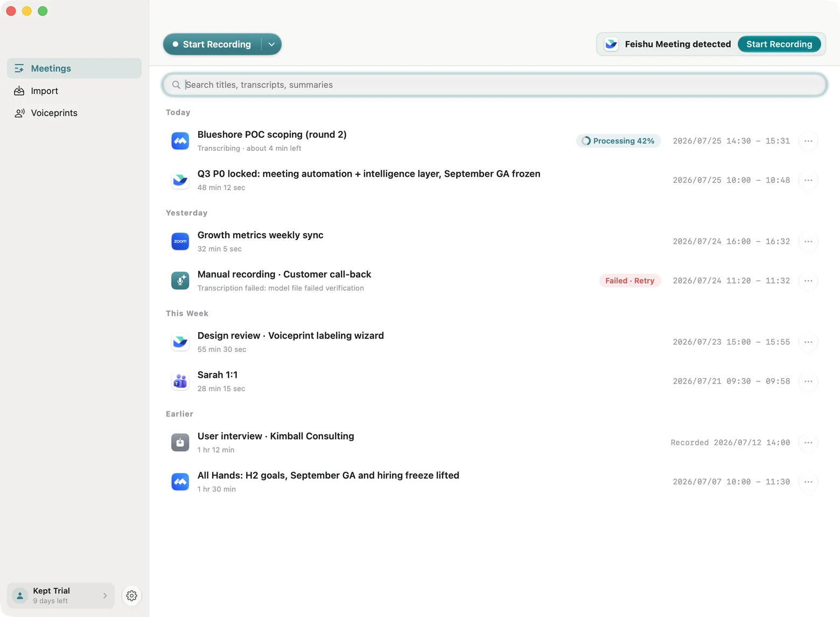The image size is (840, 617).
Task: Click the Processing 42% progress badge
Action: click(x=618, y=141)
